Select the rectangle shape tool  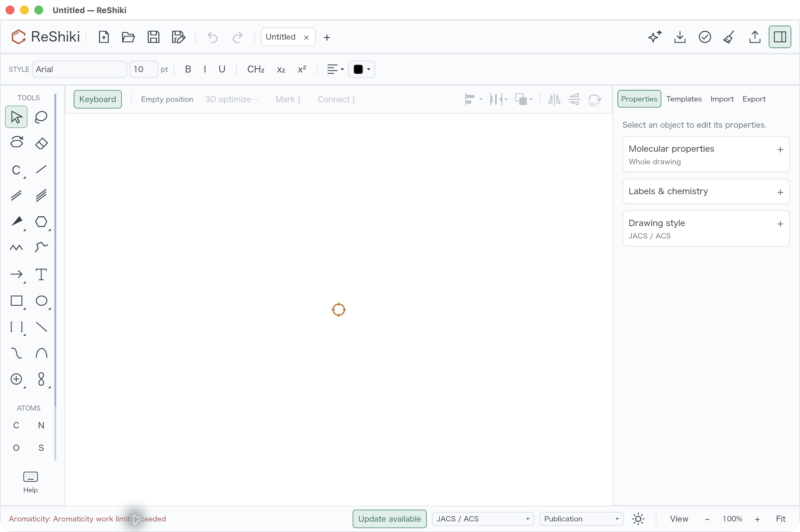click(x=16, y=301)
